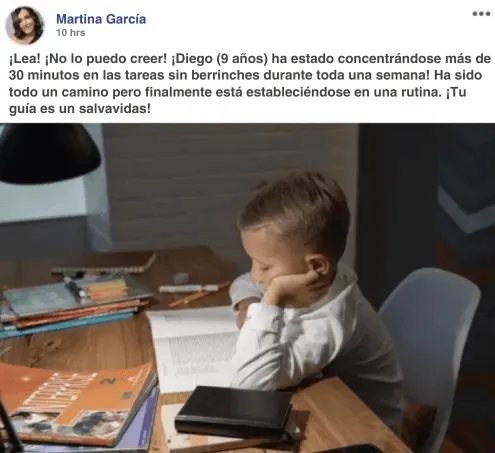Click the "10 hrs" post timestamp
The height and width of the screenshot is (453, 495).
(71, 33)
